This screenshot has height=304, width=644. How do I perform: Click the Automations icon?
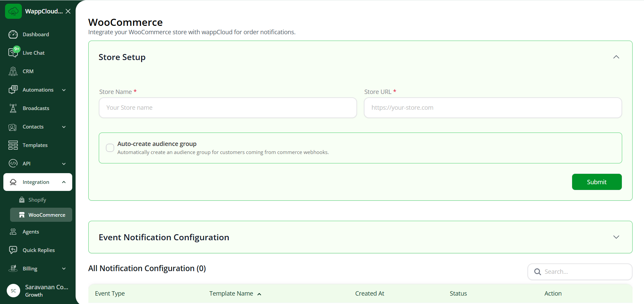coord(13,90)
